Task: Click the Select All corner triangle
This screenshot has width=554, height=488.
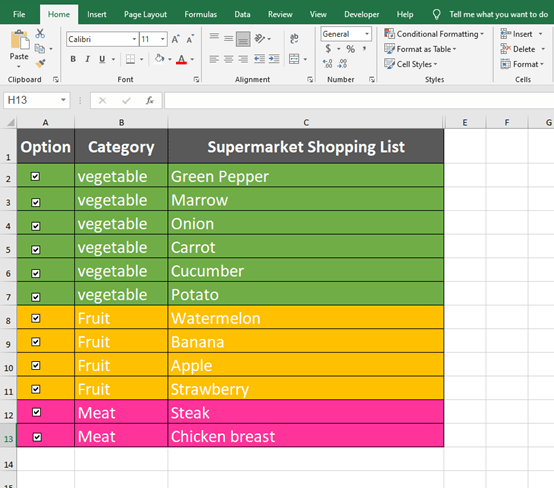Action: click(x=11, y=123)
